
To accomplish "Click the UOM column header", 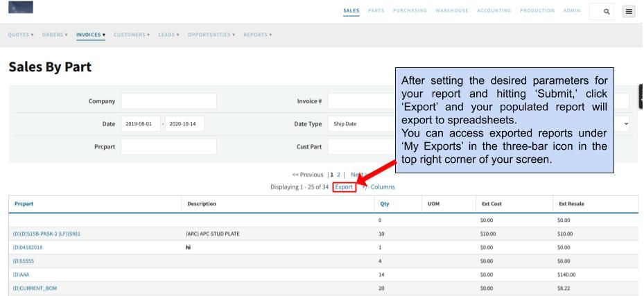I will (x=434, y=204).
